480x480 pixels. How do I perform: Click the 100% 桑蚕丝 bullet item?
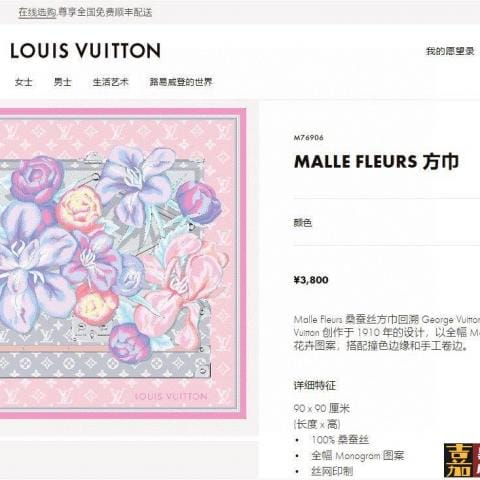click(x=340, y=440)
